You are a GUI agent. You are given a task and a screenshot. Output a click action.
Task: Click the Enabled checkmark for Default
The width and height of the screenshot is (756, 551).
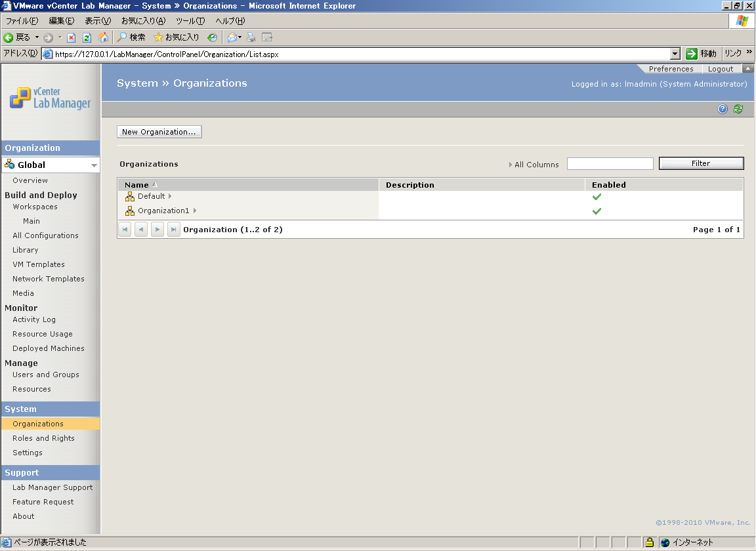(x=597, y=197)
